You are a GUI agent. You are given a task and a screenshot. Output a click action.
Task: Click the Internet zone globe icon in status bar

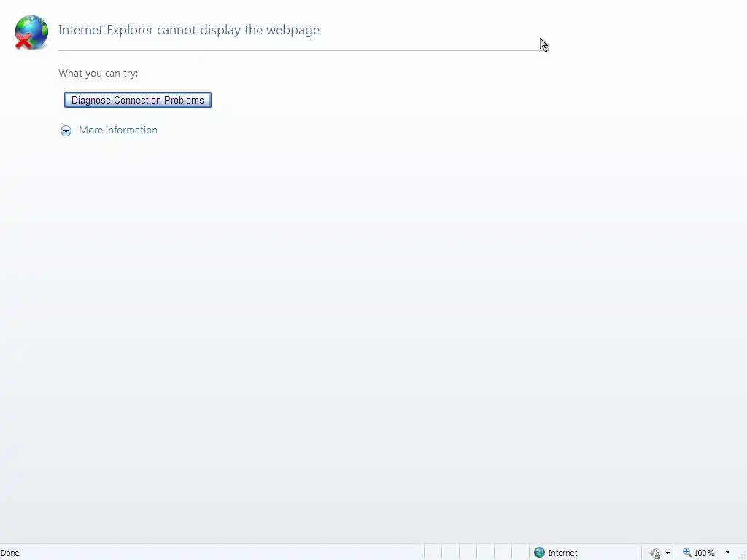(539, 553)
